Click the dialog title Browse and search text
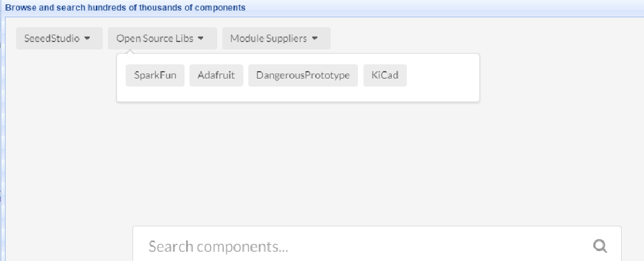This screenshot has height=261, width=644. click(x=125, y=7)
